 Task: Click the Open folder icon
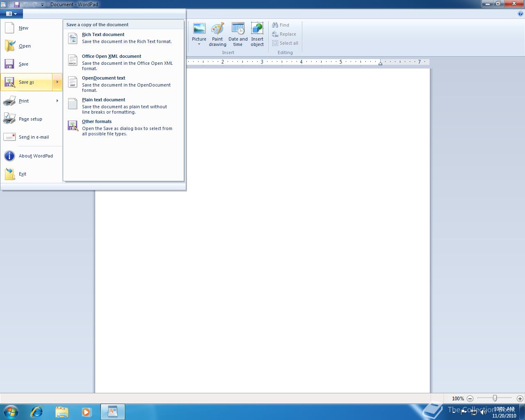[9, 46]
